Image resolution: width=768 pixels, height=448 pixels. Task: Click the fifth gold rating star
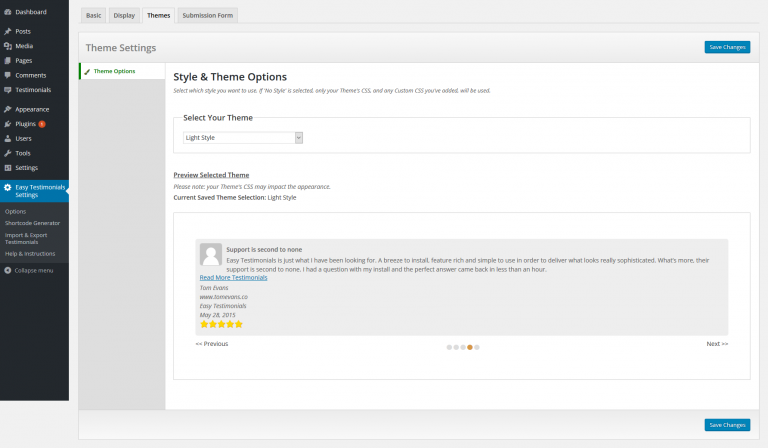click(239, 324)
